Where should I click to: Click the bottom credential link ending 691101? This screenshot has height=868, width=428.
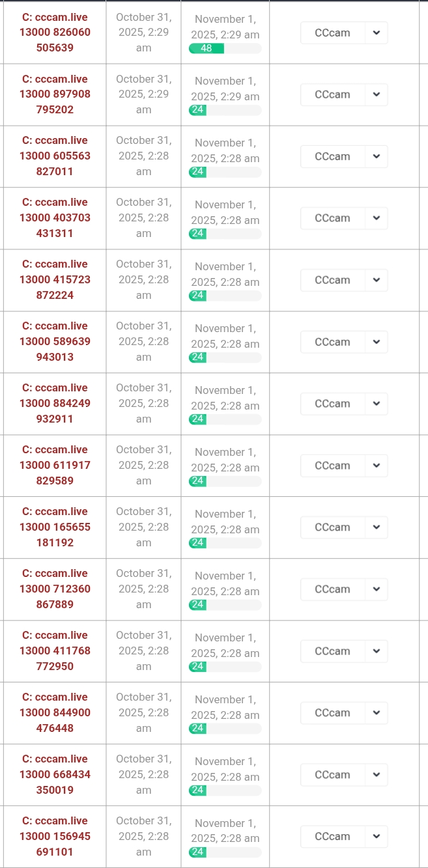point(54,836)
